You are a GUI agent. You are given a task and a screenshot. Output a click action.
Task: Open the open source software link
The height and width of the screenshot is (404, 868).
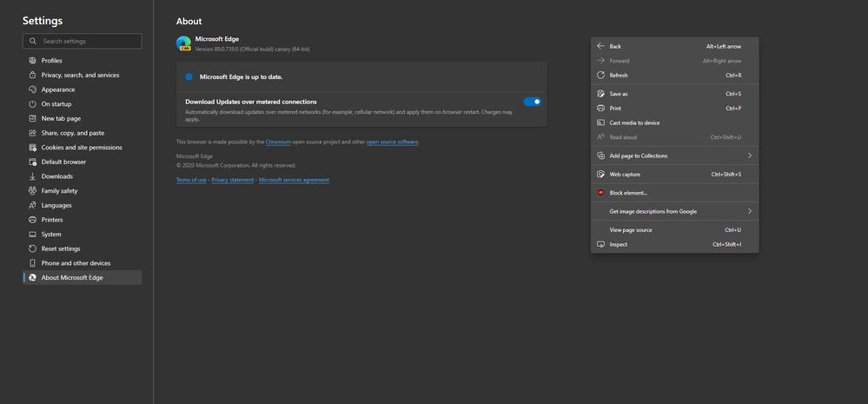392,142
